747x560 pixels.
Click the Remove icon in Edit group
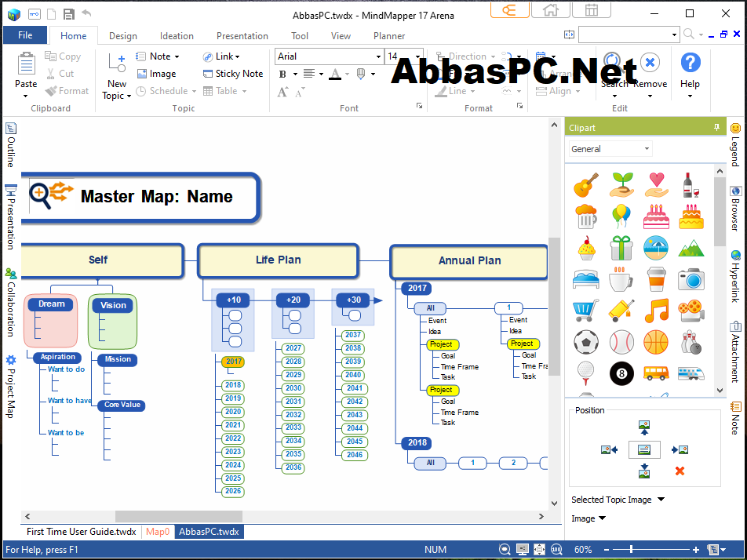(x=650, y=63)
